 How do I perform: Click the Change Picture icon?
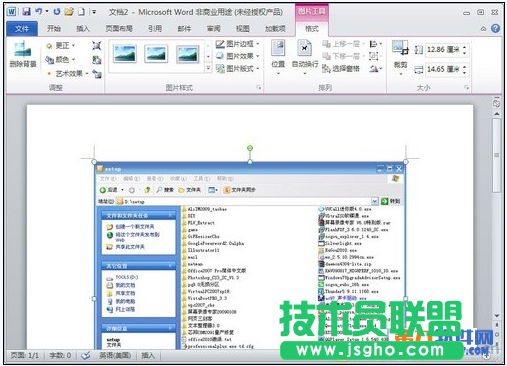point(97,60)
